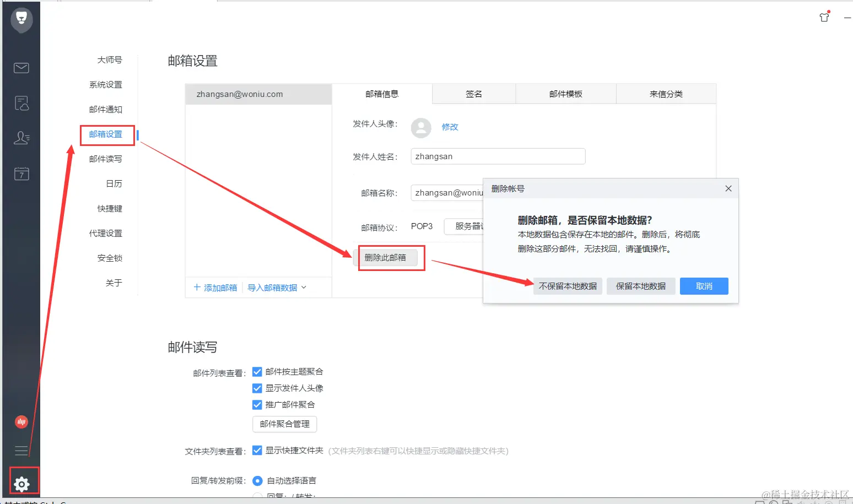Screen dimensions: 853x504
Task: Select 安全锁 in settings menu
Action: coord(110,258)
